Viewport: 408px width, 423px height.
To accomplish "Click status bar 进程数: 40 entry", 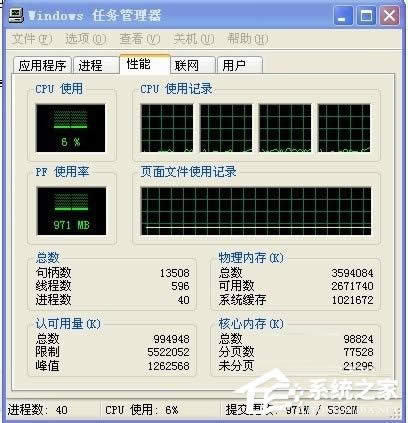I will pos(53,410).
